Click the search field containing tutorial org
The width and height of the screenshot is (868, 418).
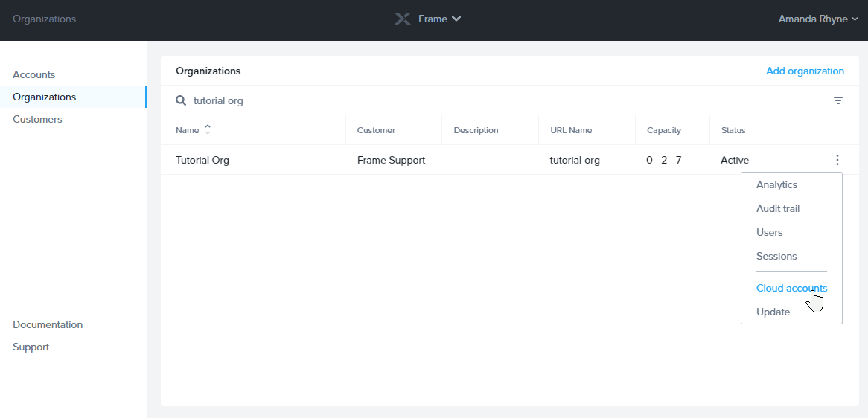pos(447,100)
